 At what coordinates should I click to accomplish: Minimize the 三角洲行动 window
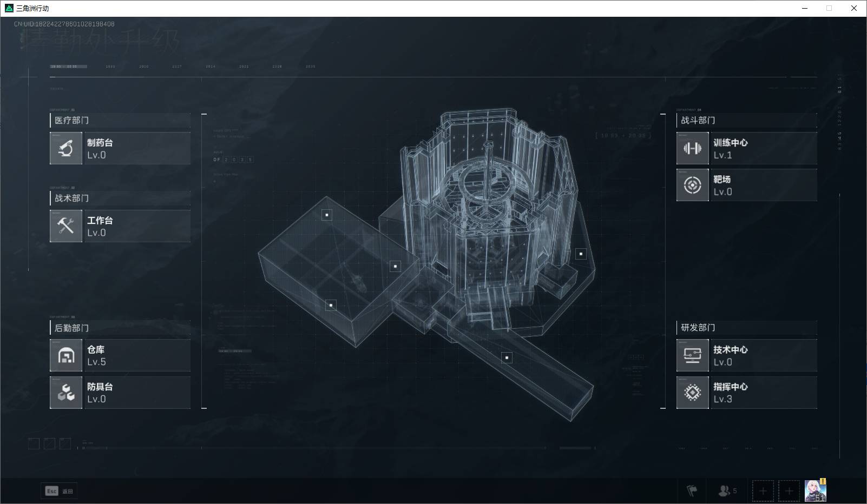pos(805,8)
